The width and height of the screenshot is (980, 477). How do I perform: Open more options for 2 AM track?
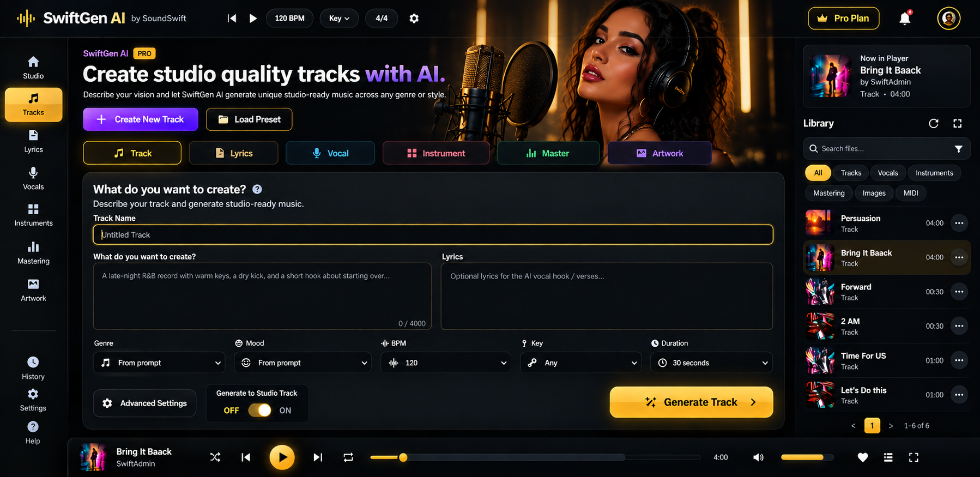coord(959,326)
